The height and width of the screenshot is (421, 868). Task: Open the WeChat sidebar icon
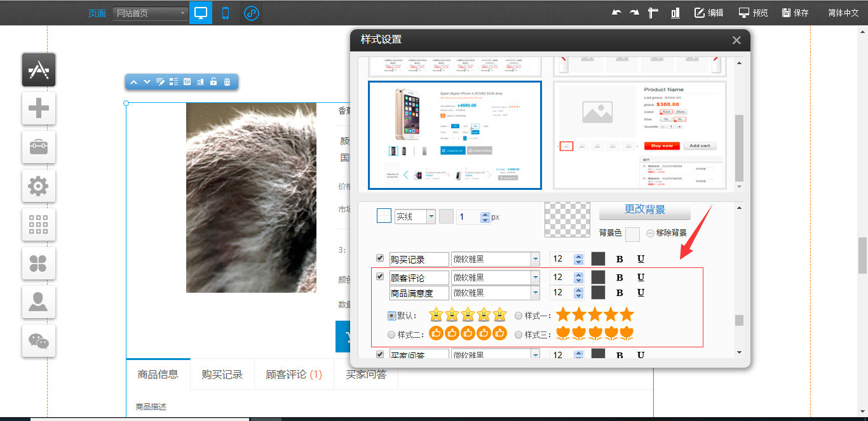[x=39, y=341]
